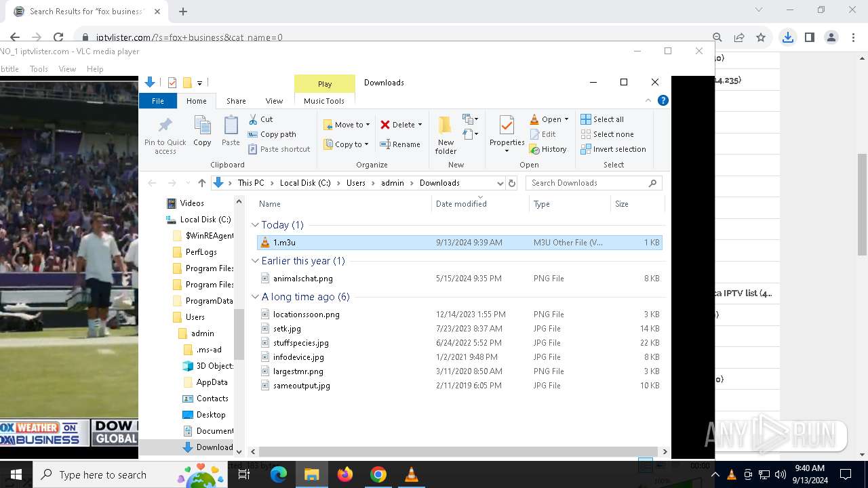Click the search magnifier in Search Downloads
Viewport: 868px width, 488px height.
(x=652, y=183)
